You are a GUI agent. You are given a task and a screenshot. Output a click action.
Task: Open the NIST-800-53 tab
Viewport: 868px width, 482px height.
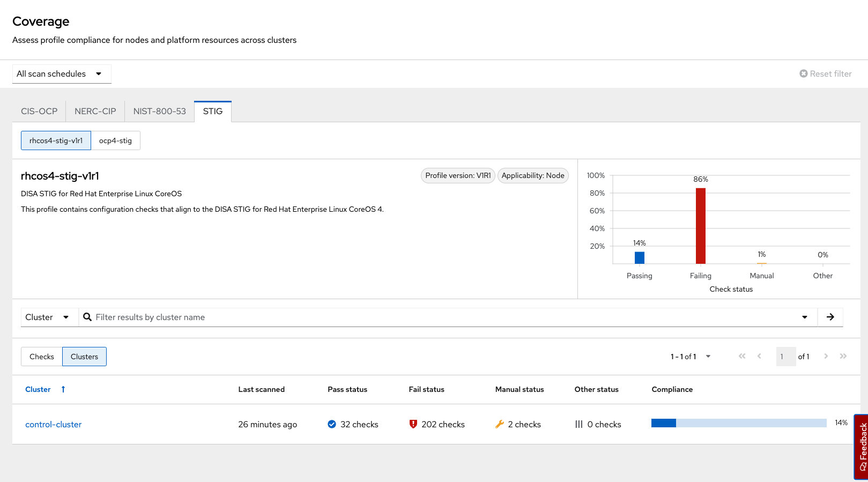point(159,112)
